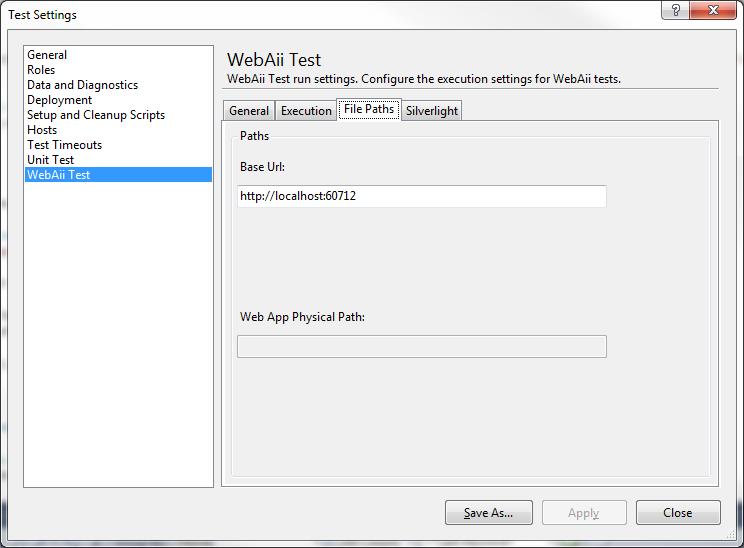744x548 pixels.
Task: Select the Hosts category
Action: pyautogui.click(x=42, y=130)
